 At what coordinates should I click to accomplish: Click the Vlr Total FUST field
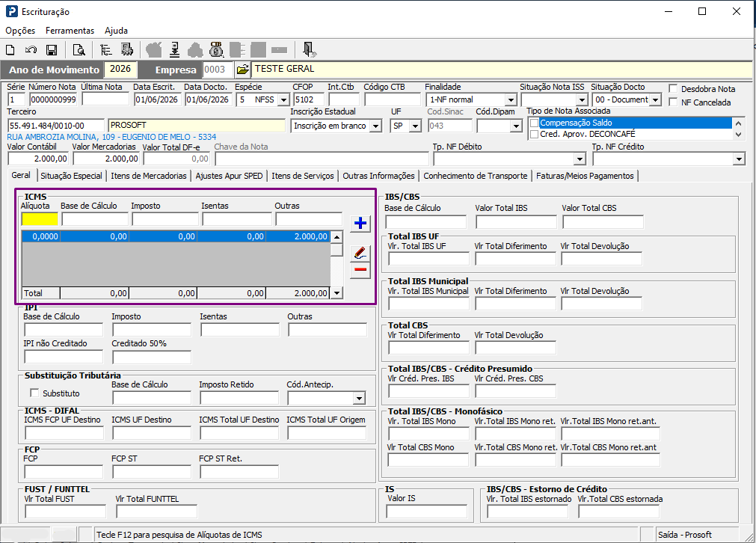pyautogui.click(x=65, y=512)
